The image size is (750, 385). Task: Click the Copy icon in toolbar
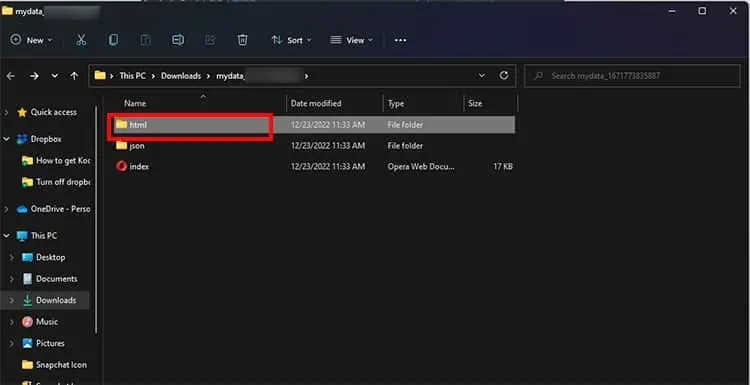(113, 40)
